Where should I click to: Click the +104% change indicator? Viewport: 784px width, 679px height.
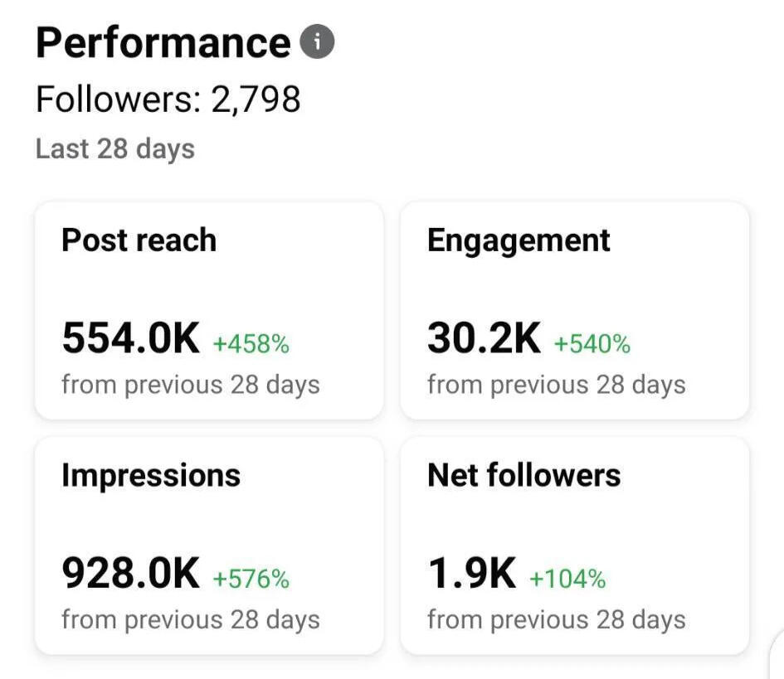(x=567, y=579)
